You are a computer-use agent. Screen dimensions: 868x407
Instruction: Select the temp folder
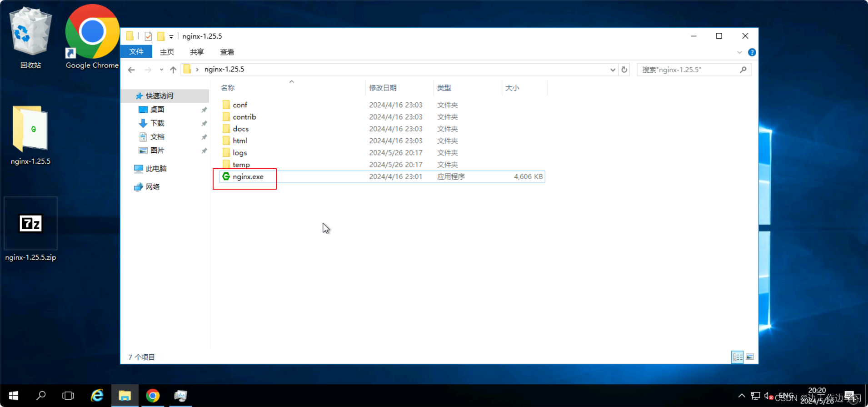click(x=241, y=165)
